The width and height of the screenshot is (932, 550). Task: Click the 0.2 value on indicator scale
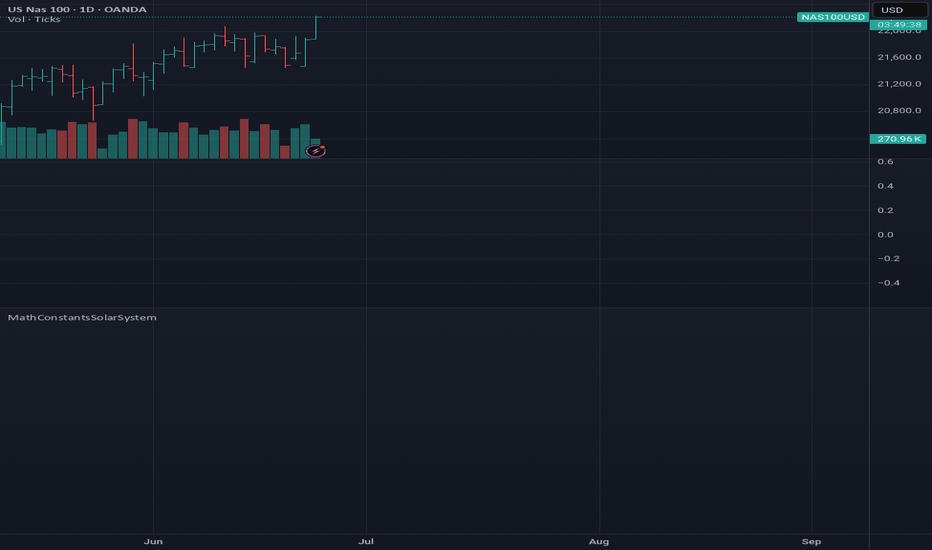click(885, 210)
